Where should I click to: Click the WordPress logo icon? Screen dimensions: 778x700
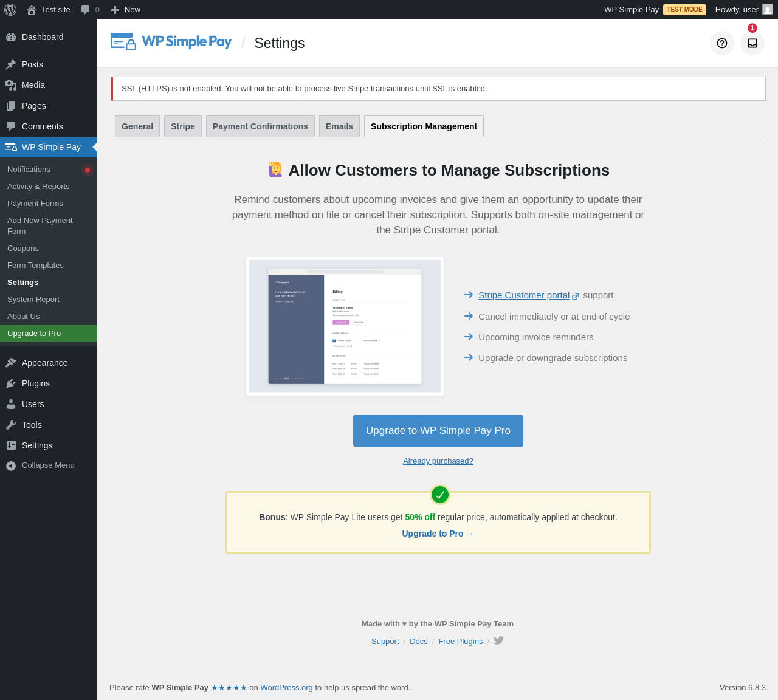click(10, 10)
